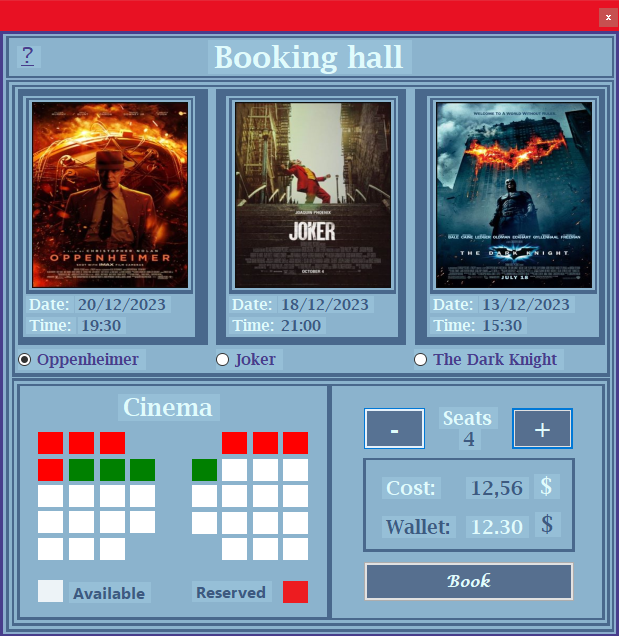The width and height of the screenshot is (619, 636).
Task: Increase seats with the plus button
Action: (x=542, y=428)
